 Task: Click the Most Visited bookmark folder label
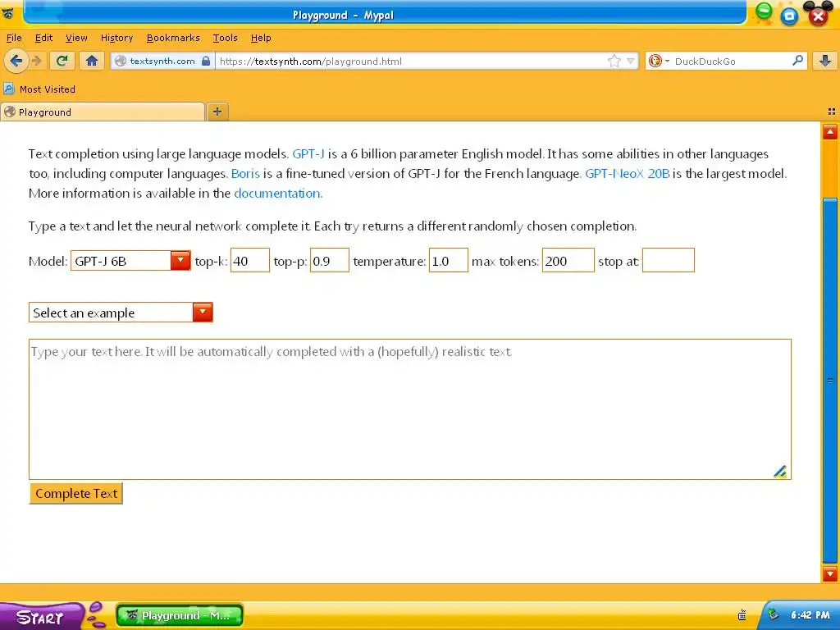point(47,89)
